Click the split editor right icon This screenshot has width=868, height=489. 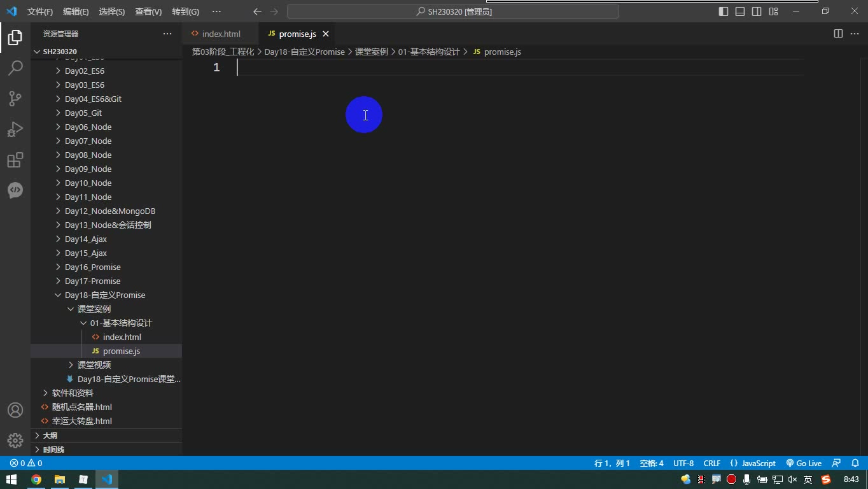tap(838, 34)
